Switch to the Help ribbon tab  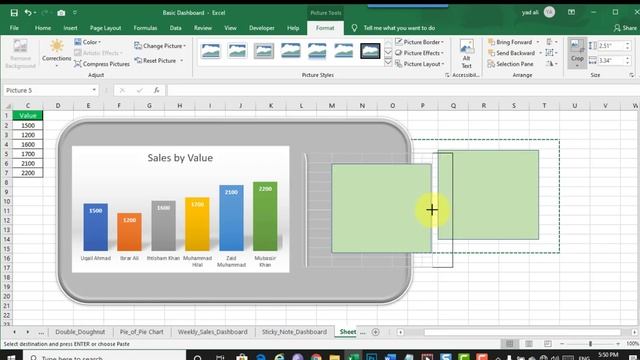293,28
